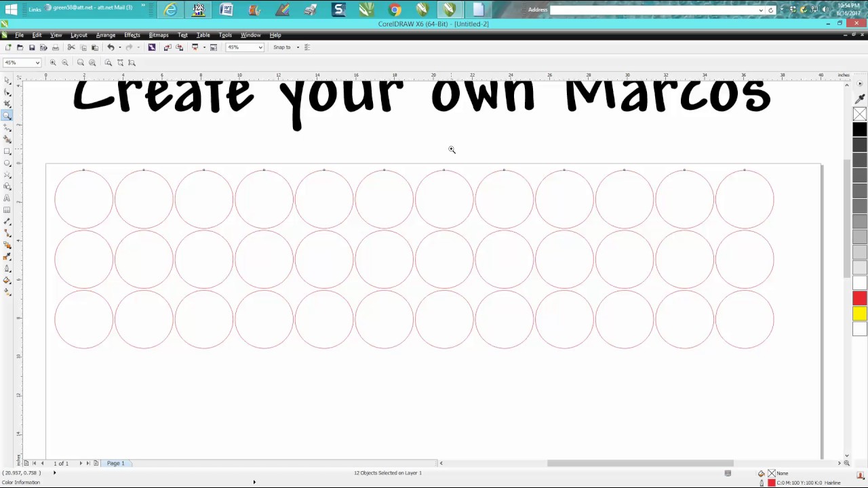Select the Fill tool in the toolbox
Screen dimensions: 868x488
coord(7,281)
